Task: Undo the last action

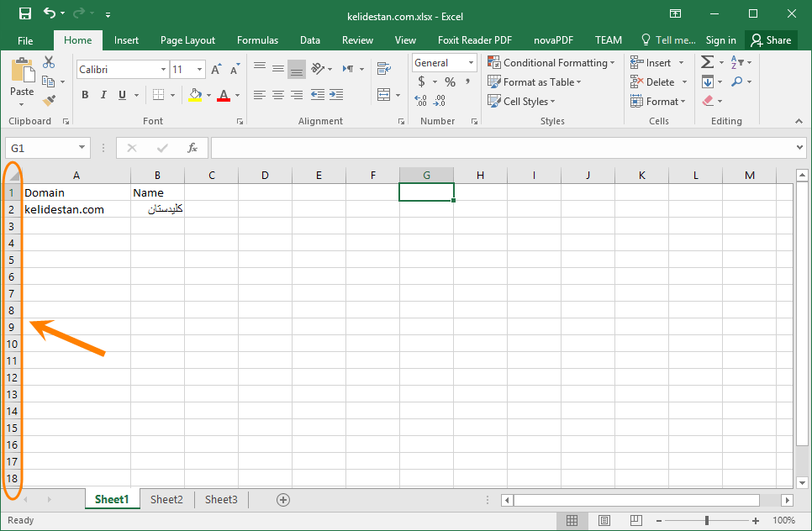Action: point(50,13)
